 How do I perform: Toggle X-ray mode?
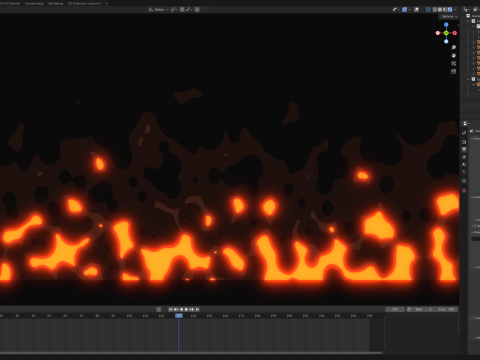(x=428, y=9)
